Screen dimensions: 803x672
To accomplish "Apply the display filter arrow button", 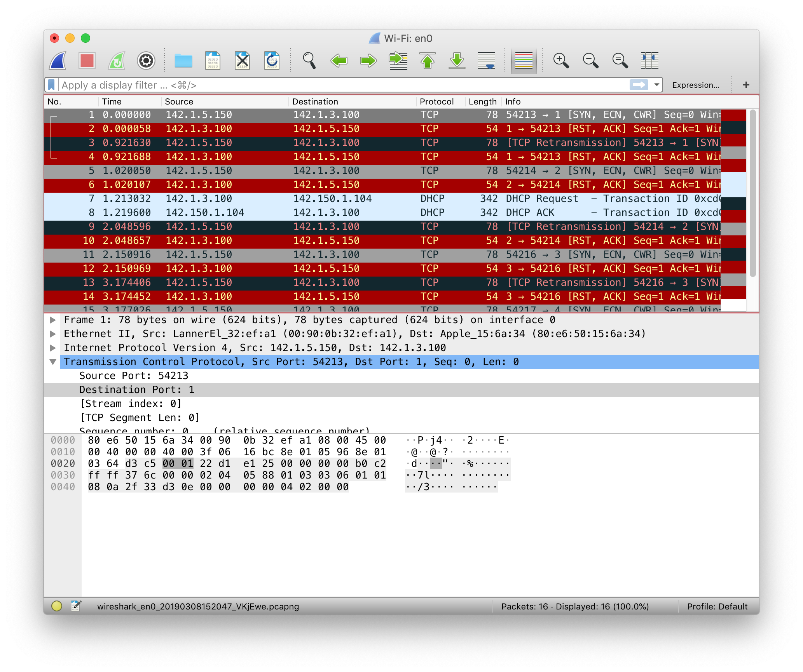I will pyautogui.click(x=639, y=85).
